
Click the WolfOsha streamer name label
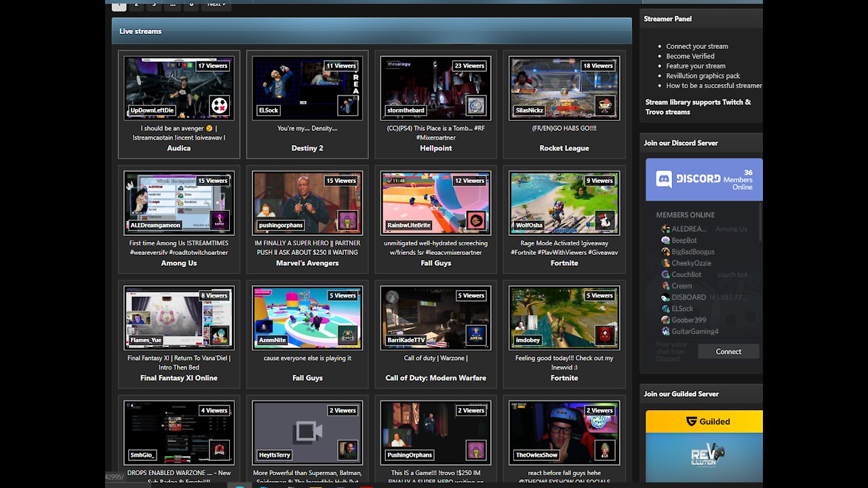529,225
